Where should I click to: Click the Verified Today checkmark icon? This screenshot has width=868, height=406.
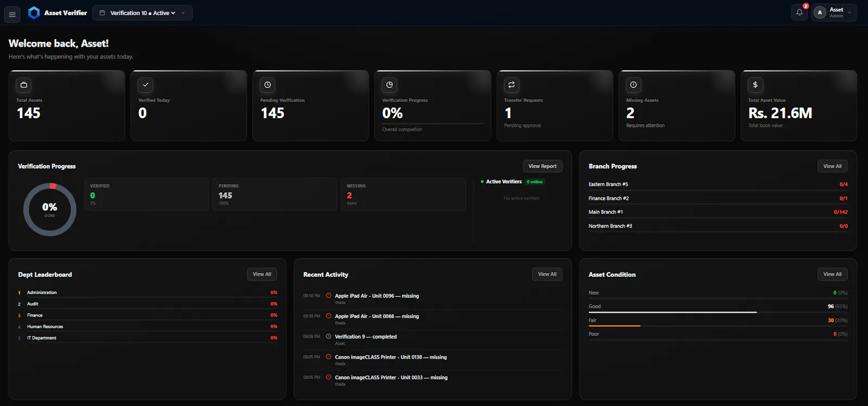(x=145, y=85)
